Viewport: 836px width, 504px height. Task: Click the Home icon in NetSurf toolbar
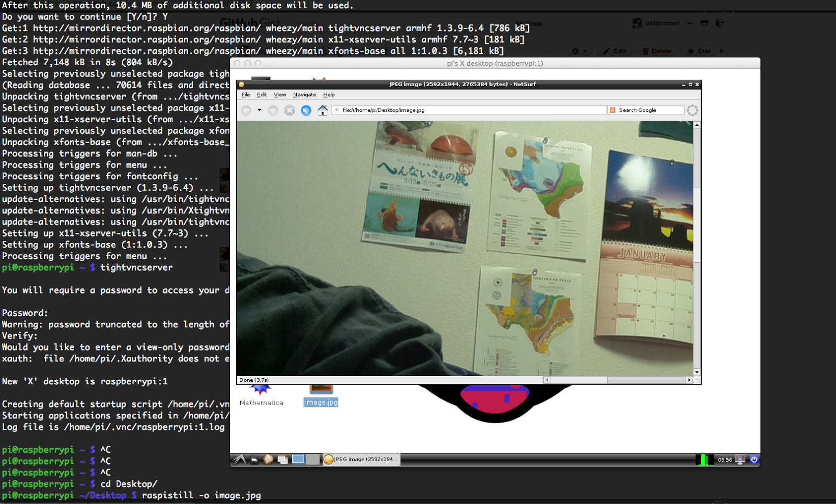322,110
